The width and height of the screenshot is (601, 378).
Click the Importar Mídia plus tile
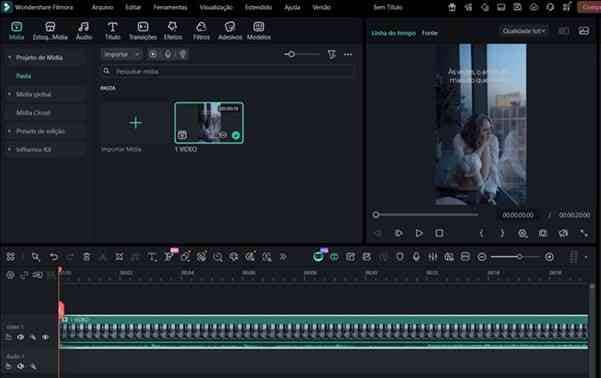coord(135,123)
